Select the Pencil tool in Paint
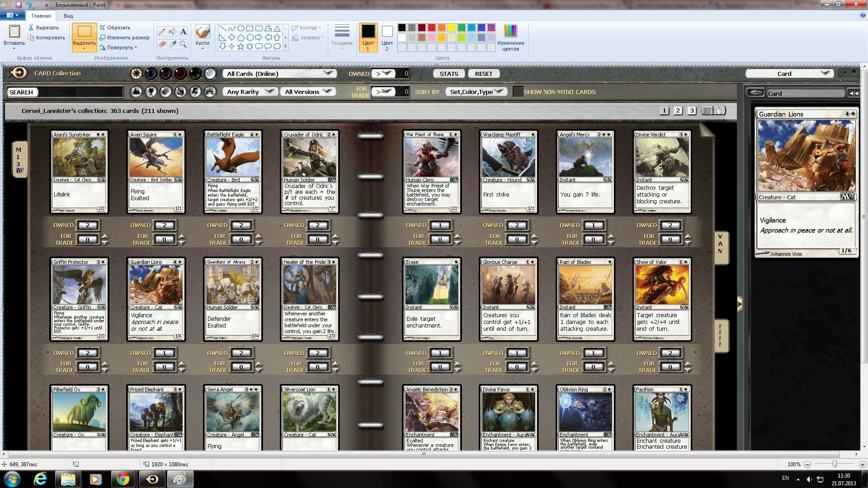This screenshot has height=488, width=868. coord(162,31)
